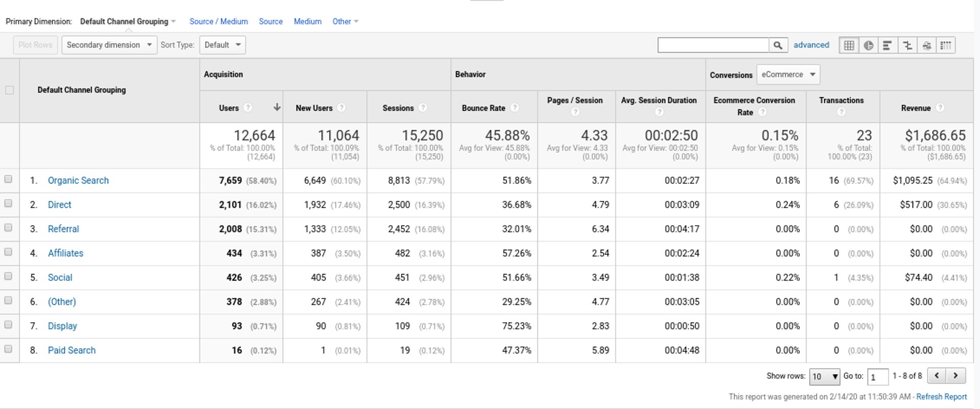Viewport: 980px width, 409px height.
Task: Check the Paid Search row checkbox
Action: tap(8, 349)
